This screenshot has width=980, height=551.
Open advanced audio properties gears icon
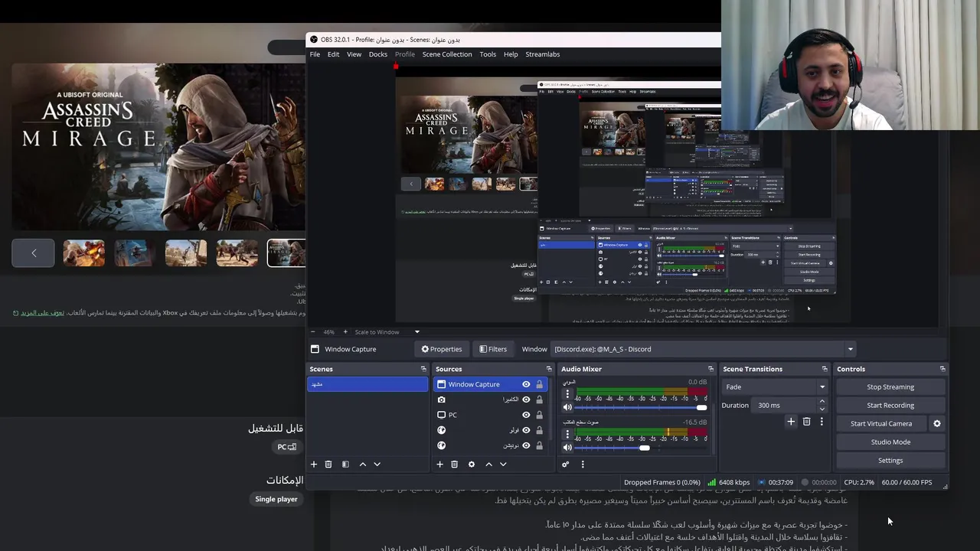[566, 464]
